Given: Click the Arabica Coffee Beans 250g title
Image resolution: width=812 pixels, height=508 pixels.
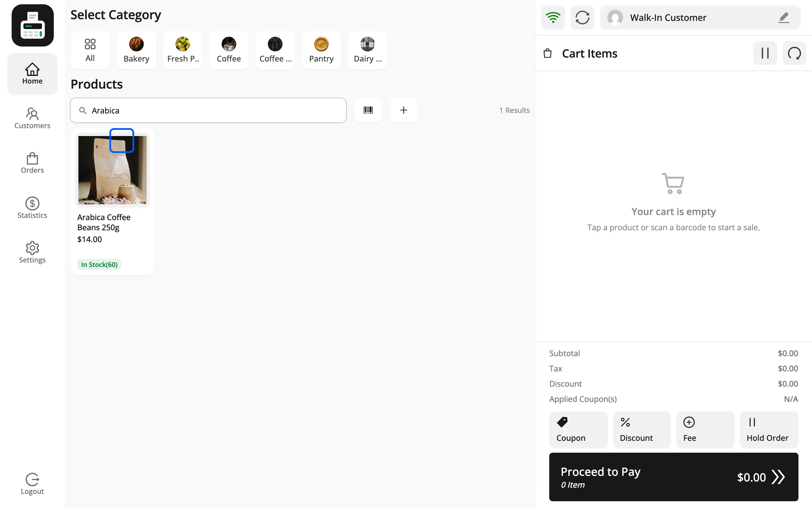Looking at the screenshot, I should pyautogui.click(x=104, y=222).
